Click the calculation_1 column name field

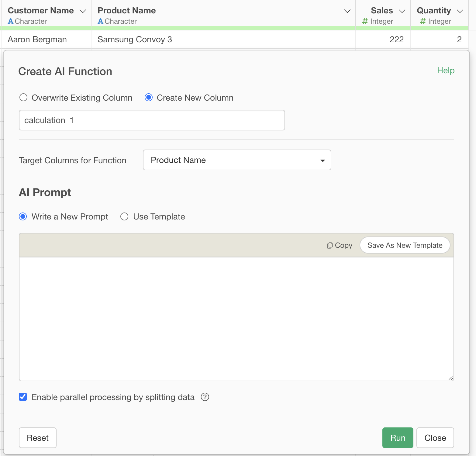[152, 120]
